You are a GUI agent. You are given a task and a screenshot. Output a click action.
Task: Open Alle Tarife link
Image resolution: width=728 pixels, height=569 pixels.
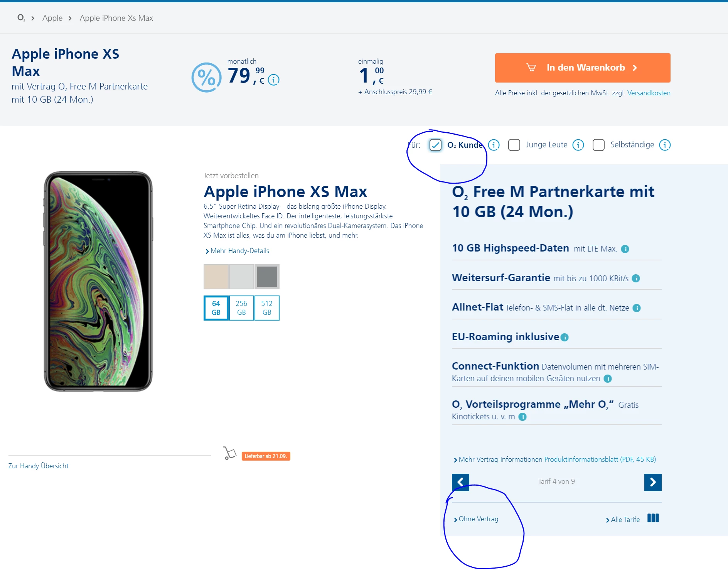click(623, 520)
